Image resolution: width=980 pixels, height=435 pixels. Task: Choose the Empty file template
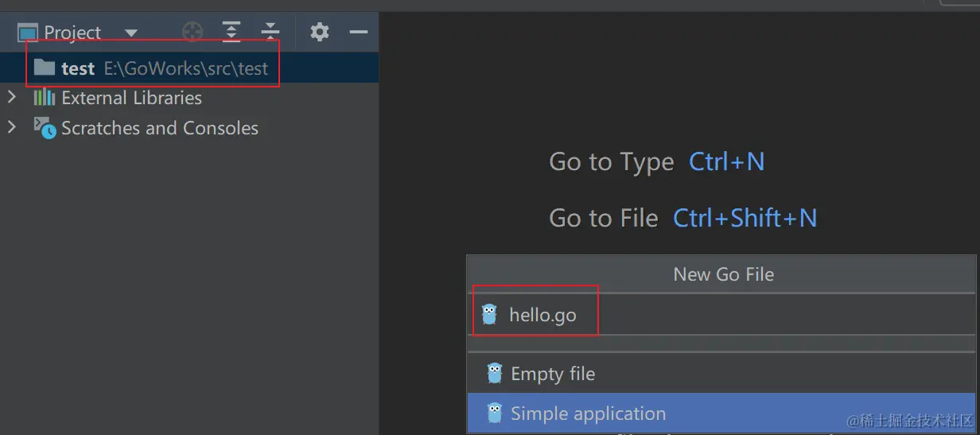coord(553,374)
